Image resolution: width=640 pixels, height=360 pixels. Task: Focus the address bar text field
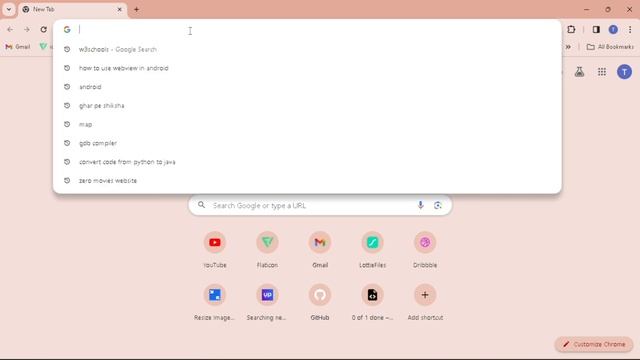[x=307, y=29]
